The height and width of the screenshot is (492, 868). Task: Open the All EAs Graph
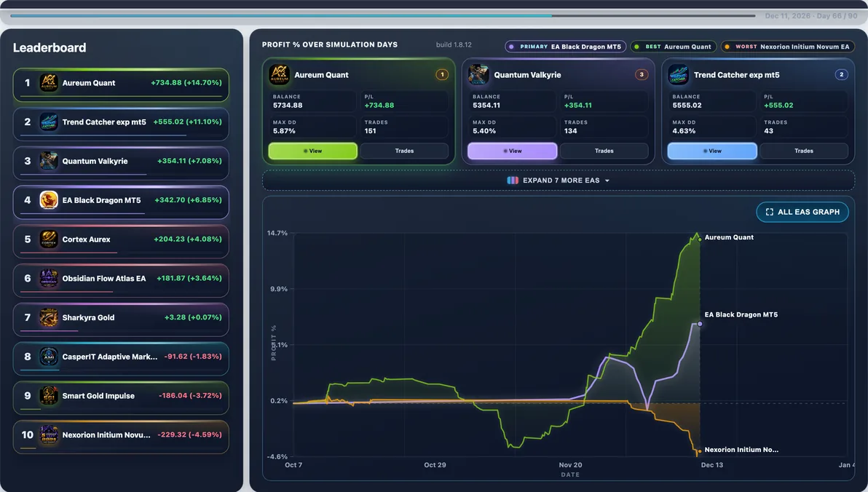click(x=802, y=212)
